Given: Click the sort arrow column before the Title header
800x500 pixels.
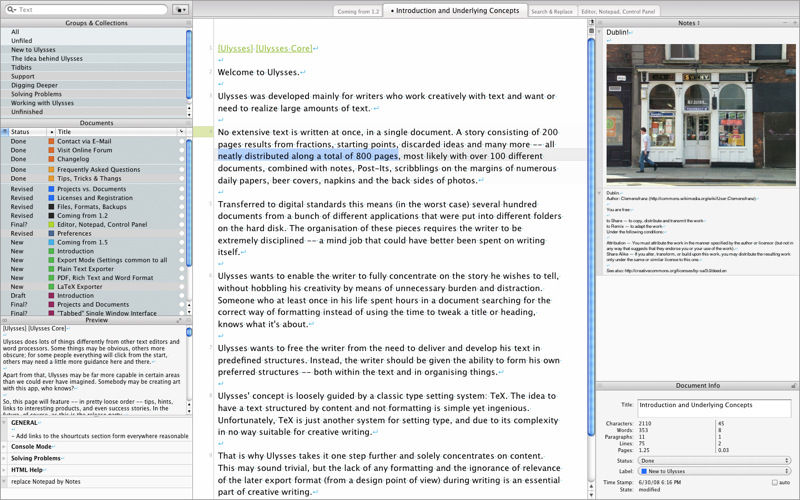Looking at the screenshot, I should coord(51,132).
